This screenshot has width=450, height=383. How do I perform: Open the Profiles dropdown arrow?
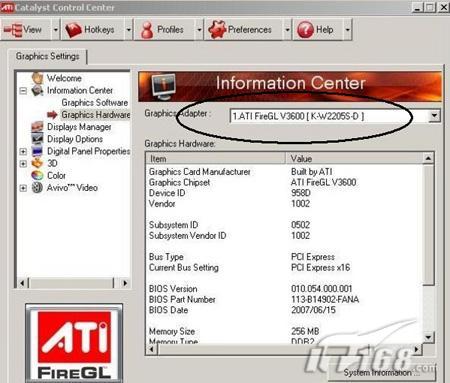[199, 30]
